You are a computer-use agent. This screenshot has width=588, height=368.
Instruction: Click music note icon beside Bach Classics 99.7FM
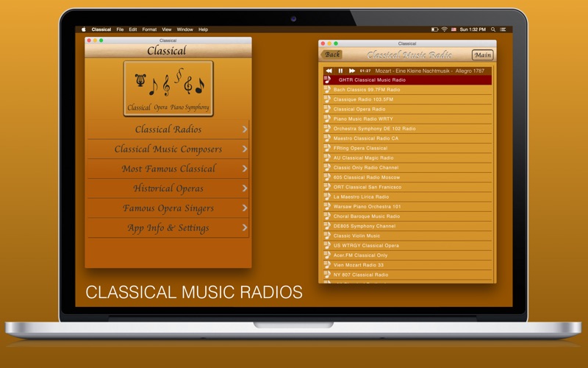pos(327,89)
